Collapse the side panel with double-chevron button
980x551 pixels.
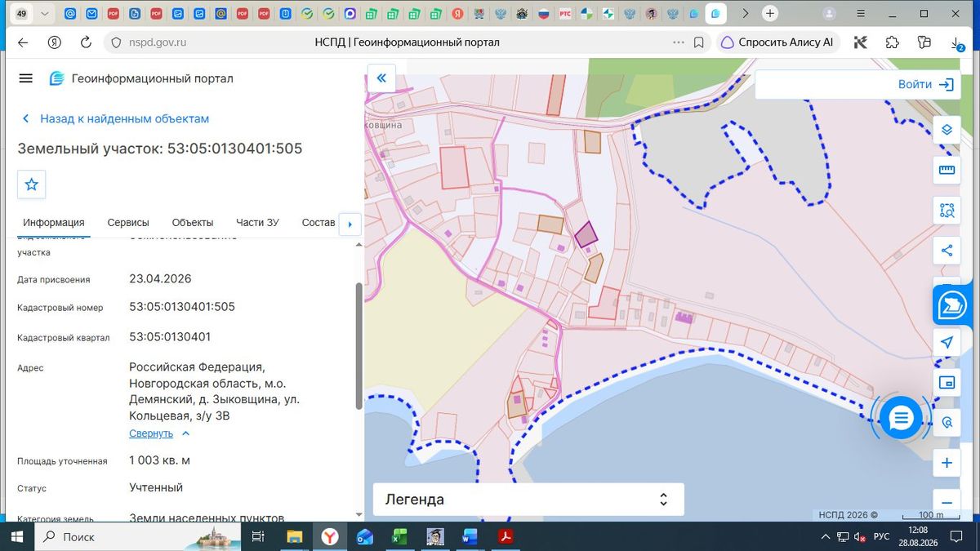click(381, 79)
